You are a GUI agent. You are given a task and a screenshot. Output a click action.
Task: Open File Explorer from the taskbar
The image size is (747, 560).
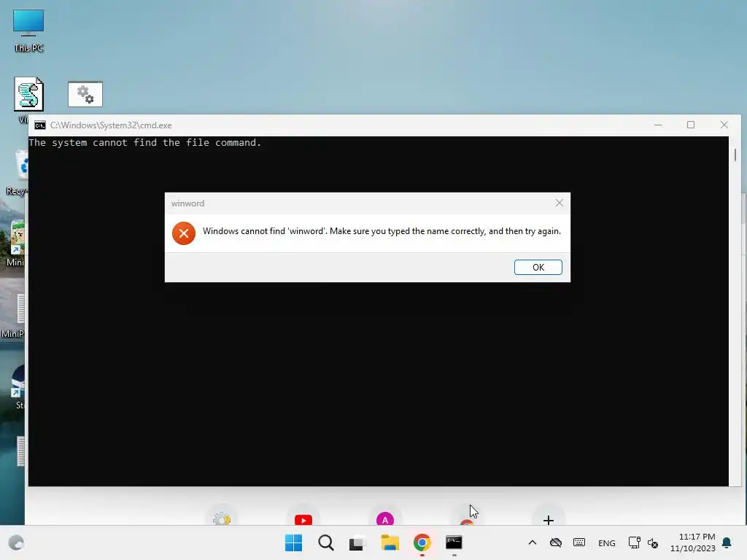tap(390, 542)
